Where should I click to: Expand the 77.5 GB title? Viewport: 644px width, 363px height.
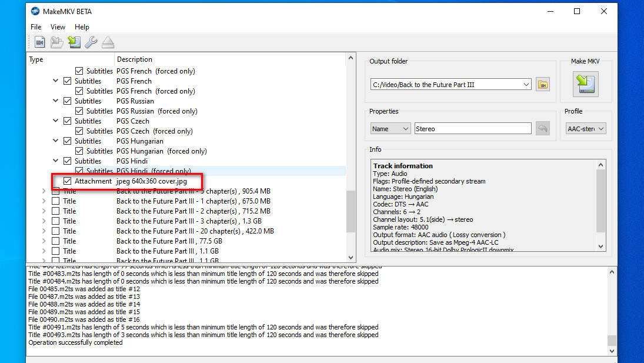pyautogui.click(x=44, y=241)
